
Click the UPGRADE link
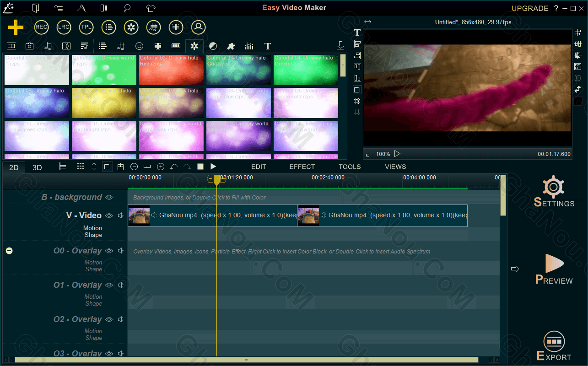click(x=529, y=8)
